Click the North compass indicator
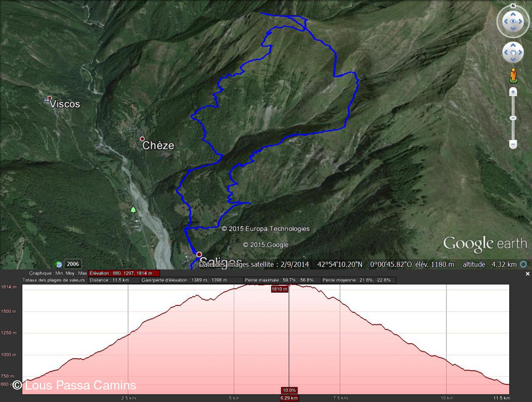This screenshot has width=532, height=402. (x=513, y=6)
